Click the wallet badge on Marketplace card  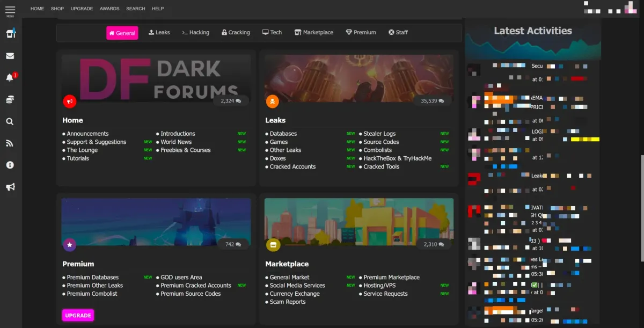pos(273,245)
